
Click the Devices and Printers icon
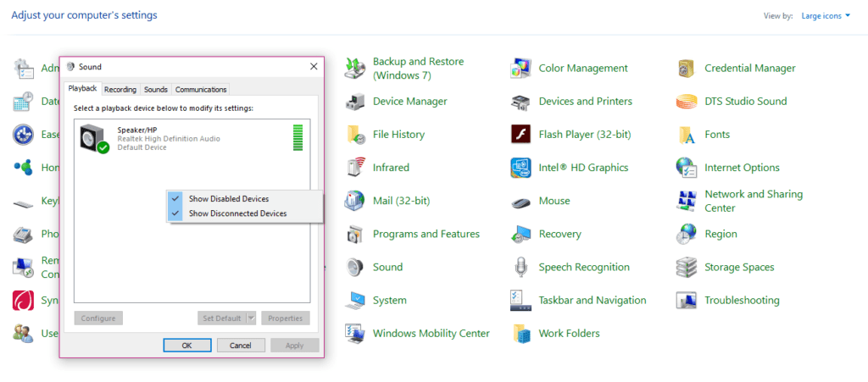tap(520, 102)
